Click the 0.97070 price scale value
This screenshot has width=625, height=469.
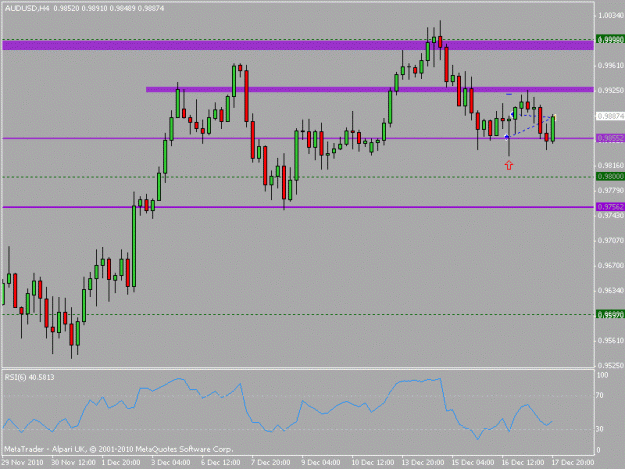pos(611,240)
